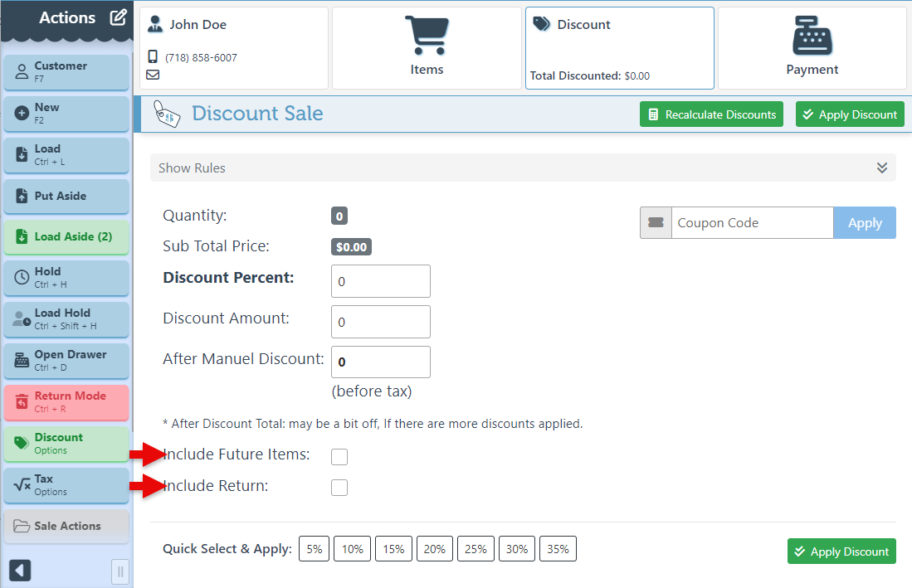
Task: Focus the Discount Percent field
Action: pos(381,281)
